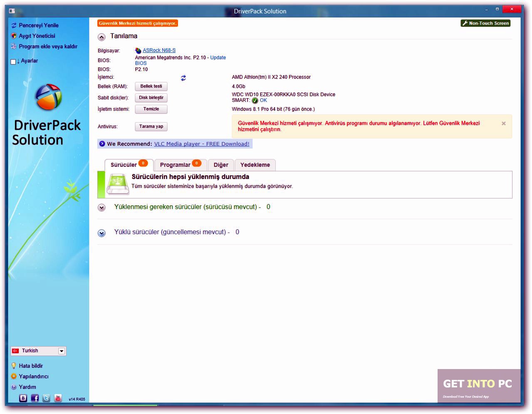Open VLC Media player free download link
532x414 pixels.
click(x=202, y=144)
